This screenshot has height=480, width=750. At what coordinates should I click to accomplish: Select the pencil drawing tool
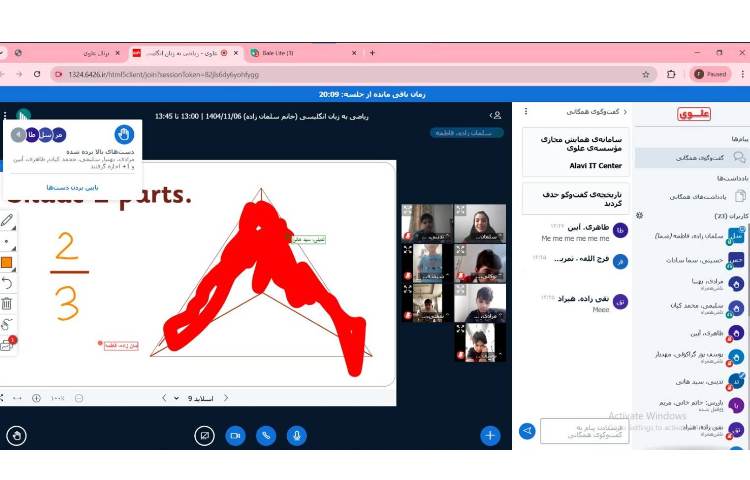tap(7, 220)
